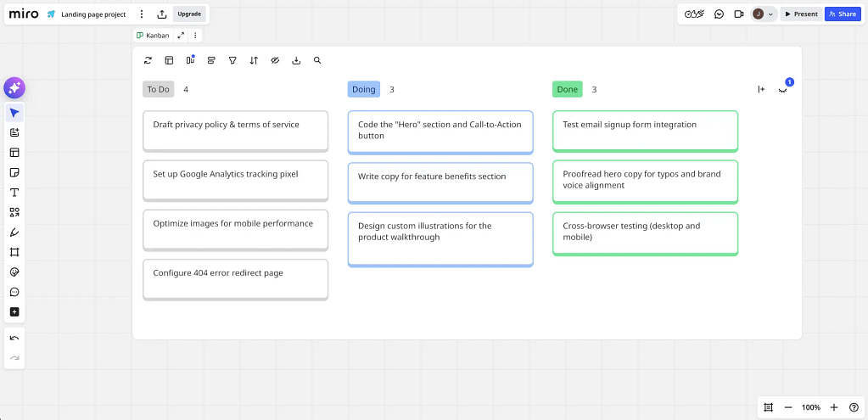Choose the Select cursor tool
The width and height of the screenshot is (868, 420).
coord(14,113)
